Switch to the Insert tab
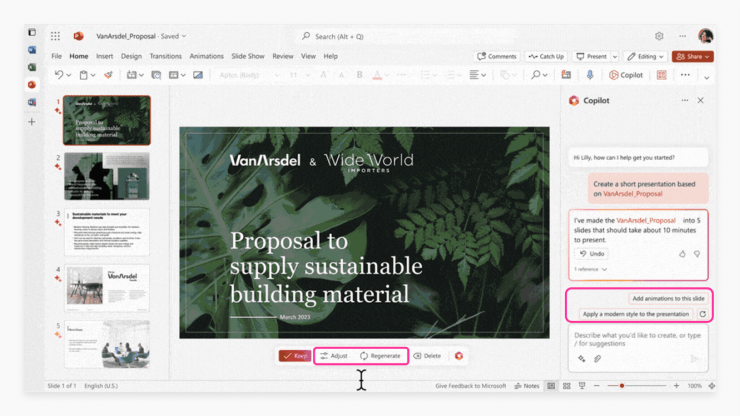This screenshot has height=416, width=740. [104, 56]
